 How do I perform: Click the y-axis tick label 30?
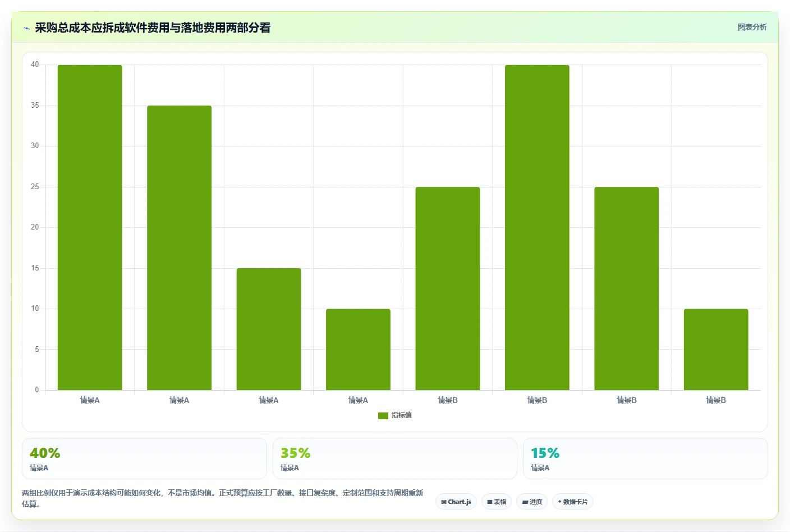35,146
